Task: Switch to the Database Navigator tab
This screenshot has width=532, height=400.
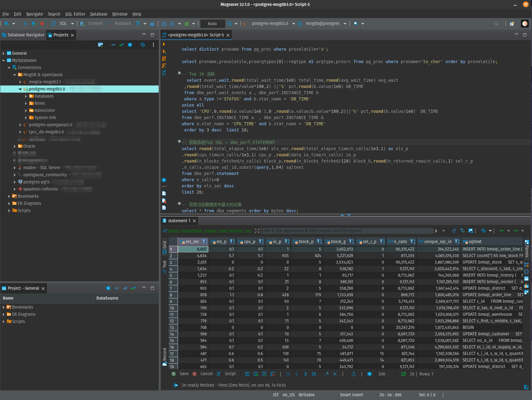Action: (x=23, y=35)
